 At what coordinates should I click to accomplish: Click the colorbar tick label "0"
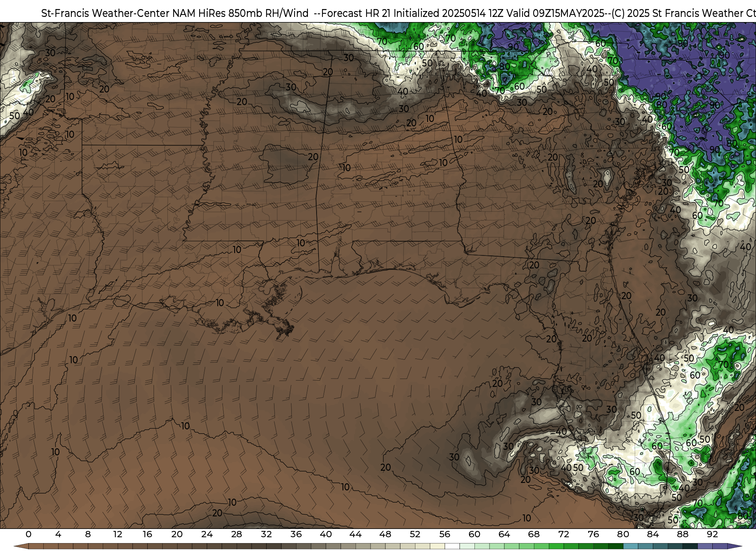(28, 534)
